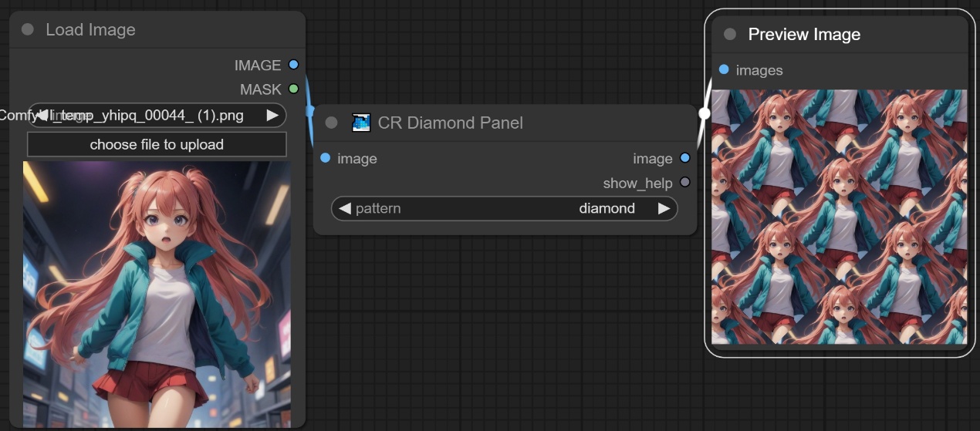
Task: Click the green MASK output socket
Action: (x=293, y=89)
